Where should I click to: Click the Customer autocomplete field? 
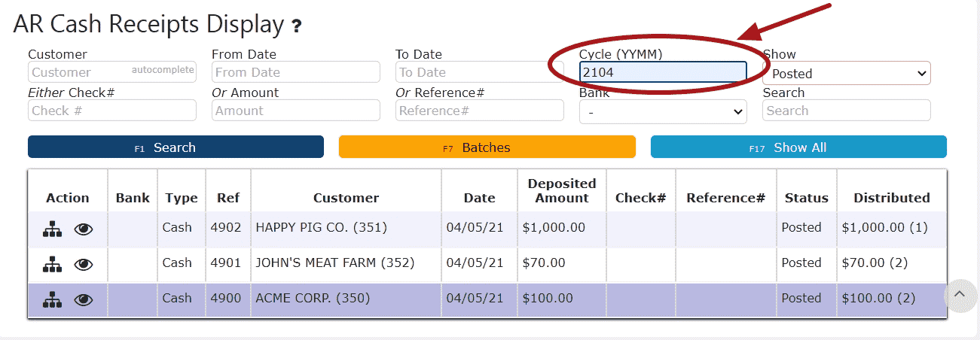(x=112, y=72)
